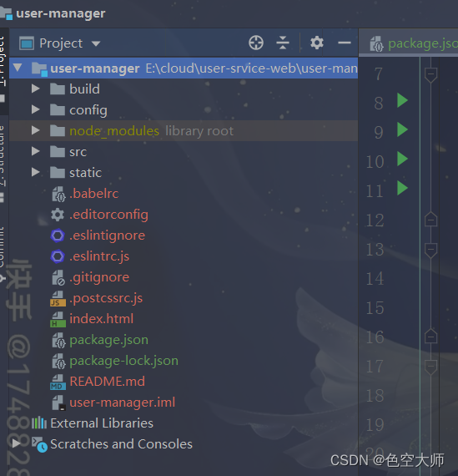458x476 pixels.
Task: Click the ESLint icon beside .eslintignore
Action: [x=58, y=235]
